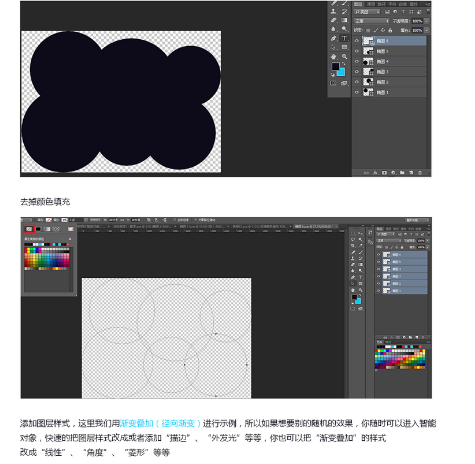Select the Rectangle shape tool in the first Photoshop screenshot
Screen dimensions: 475x464
[x=344, y=47]
